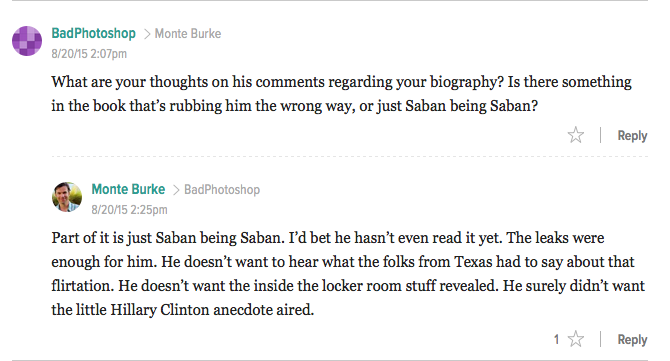Image resolution: width=670 pixels, height=361 pixels.
Task: Click the vertical separator beside the top Reply
Action: (600, 135)
